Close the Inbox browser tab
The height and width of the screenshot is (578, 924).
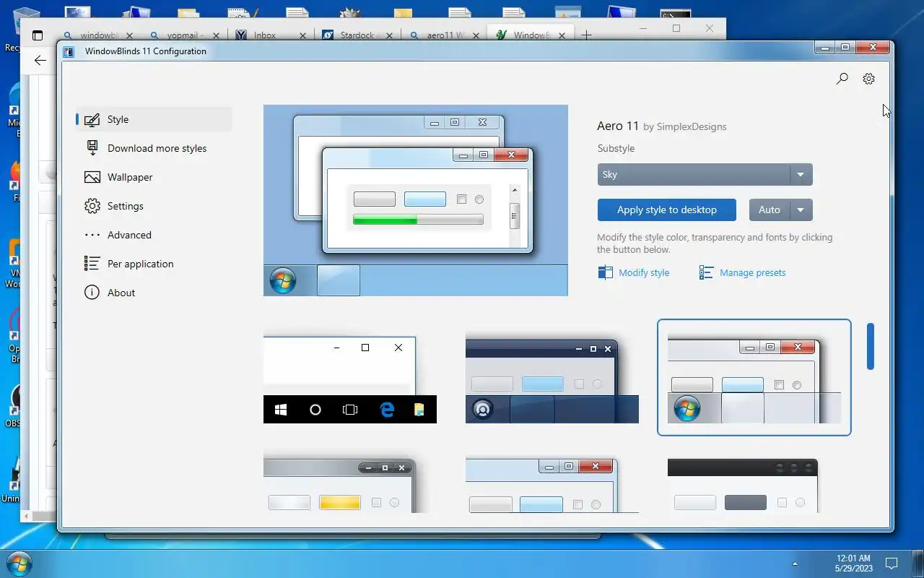[303, 35]
